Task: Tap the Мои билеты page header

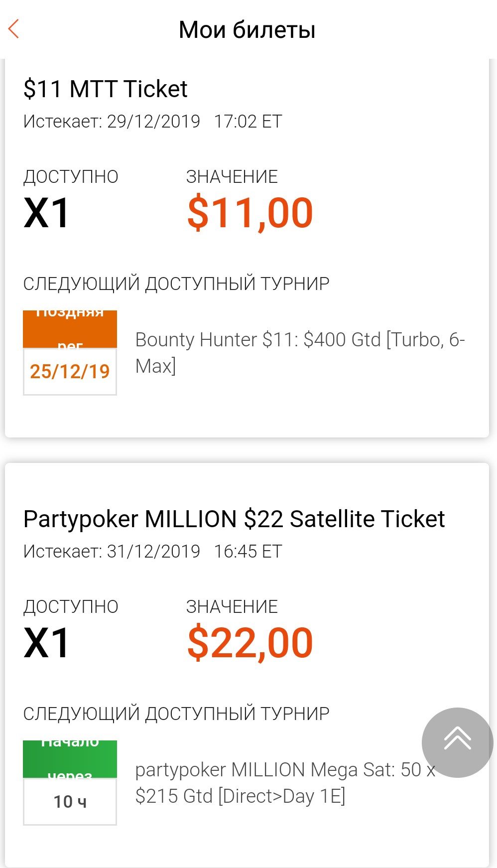Action: coord(247,29)
